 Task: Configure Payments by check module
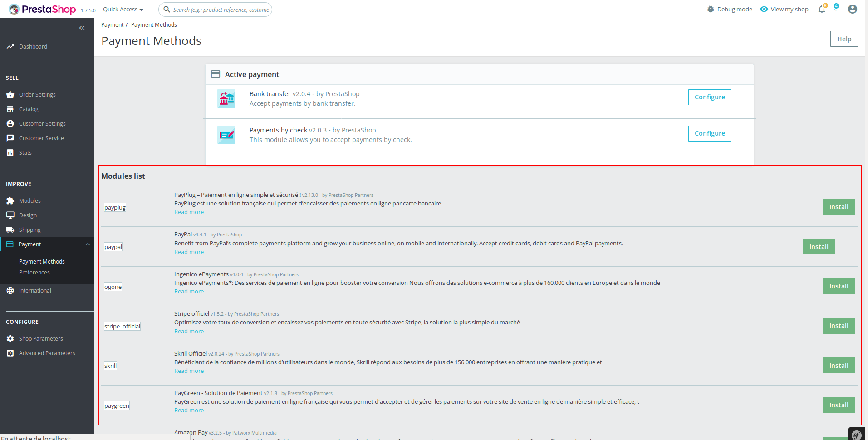click(710, 133)
